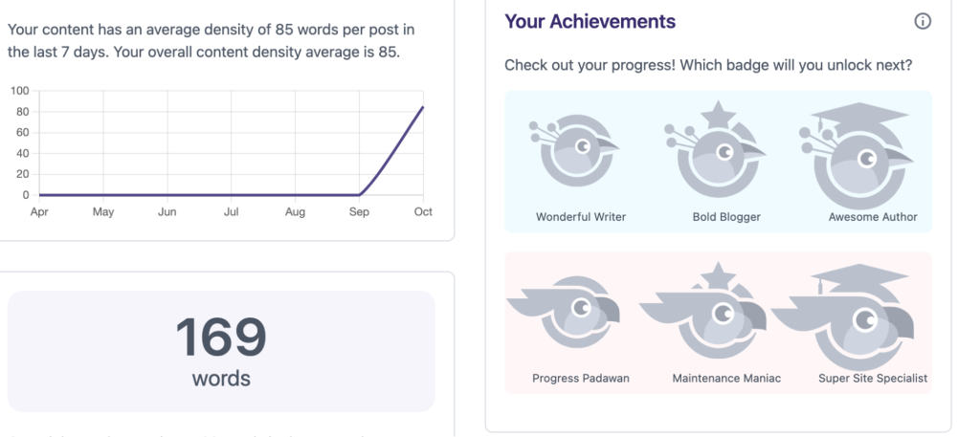Click the content density summary text
Screen dimensions: 980x437
click(x=211, y=41)
